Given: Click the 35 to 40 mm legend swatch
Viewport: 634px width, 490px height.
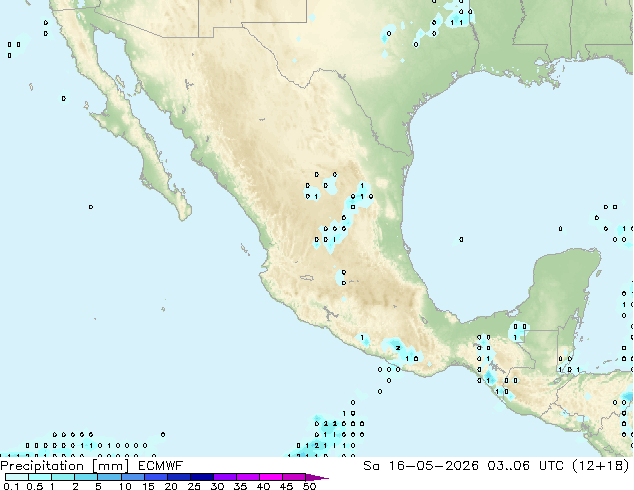Looking at the screenshot, I should click(247, 477).
